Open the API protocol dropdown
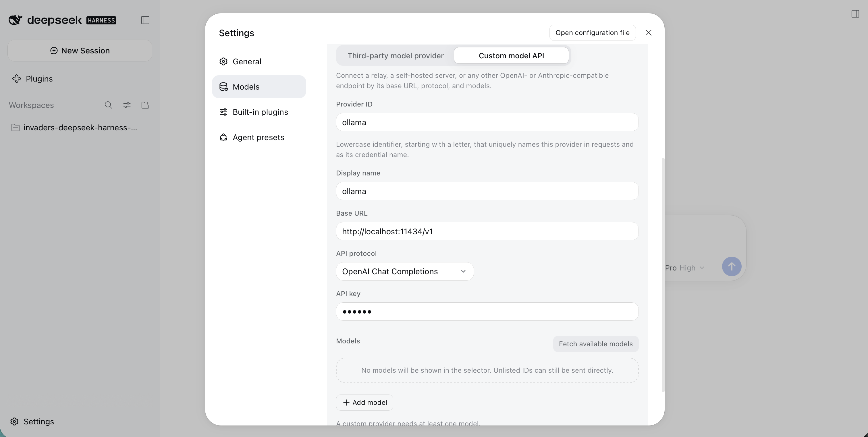This screenshot has height=437, width=868. (x=405, y=272)
